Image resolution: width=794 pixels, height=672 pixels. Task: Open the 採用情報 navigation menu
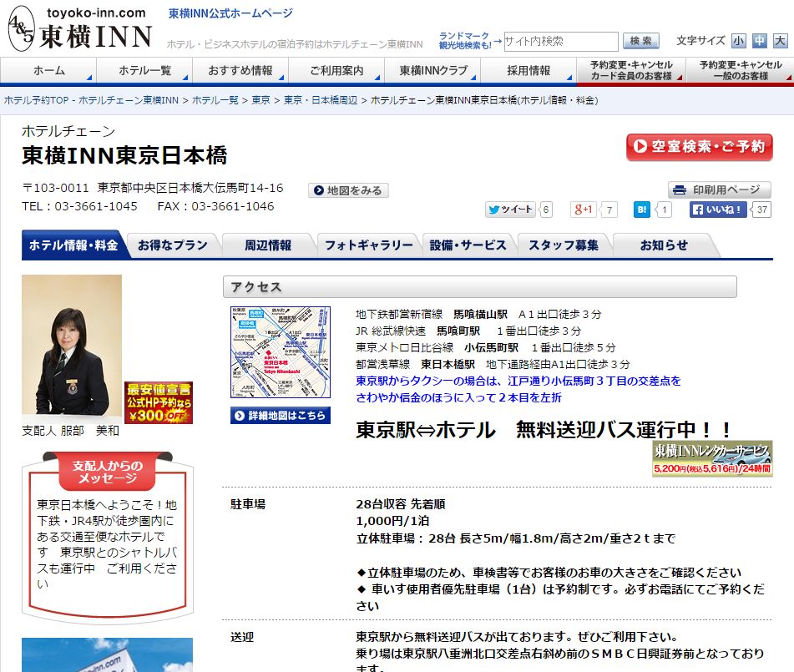tap(528, 70)
